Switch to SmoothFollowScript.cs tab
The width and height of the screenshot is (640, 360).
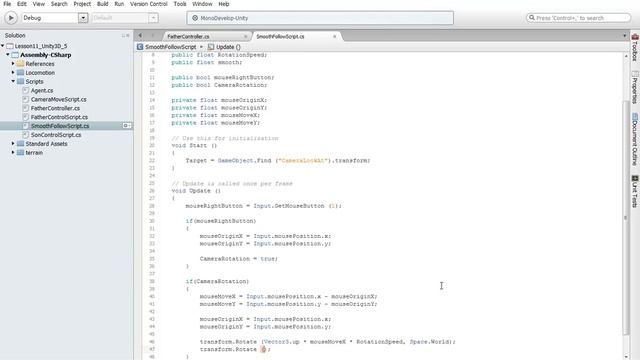280,36
